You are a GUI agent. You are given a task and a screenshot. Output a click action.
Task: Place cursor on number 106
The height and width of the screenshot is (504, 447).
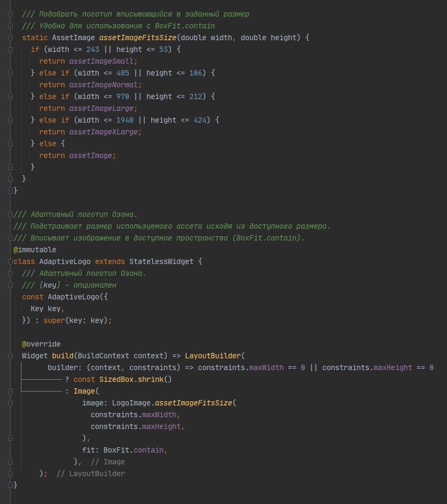[x=196, y=73]
